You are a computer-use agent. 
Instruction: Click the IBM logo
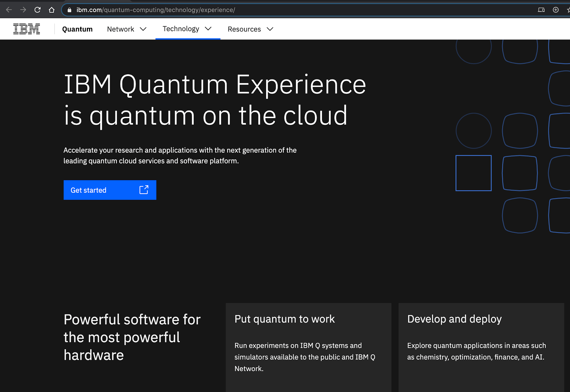(26, 29)
